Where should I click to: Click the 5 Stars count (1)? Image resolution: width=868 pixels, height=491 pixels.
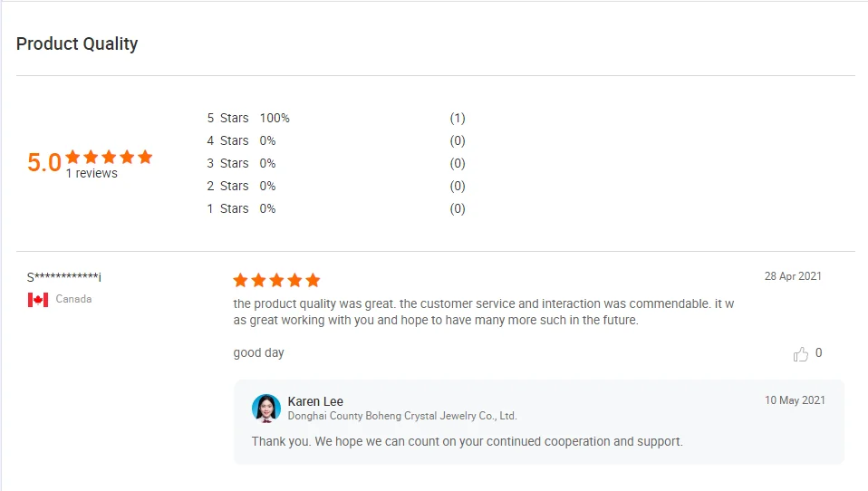pos(458,118)
